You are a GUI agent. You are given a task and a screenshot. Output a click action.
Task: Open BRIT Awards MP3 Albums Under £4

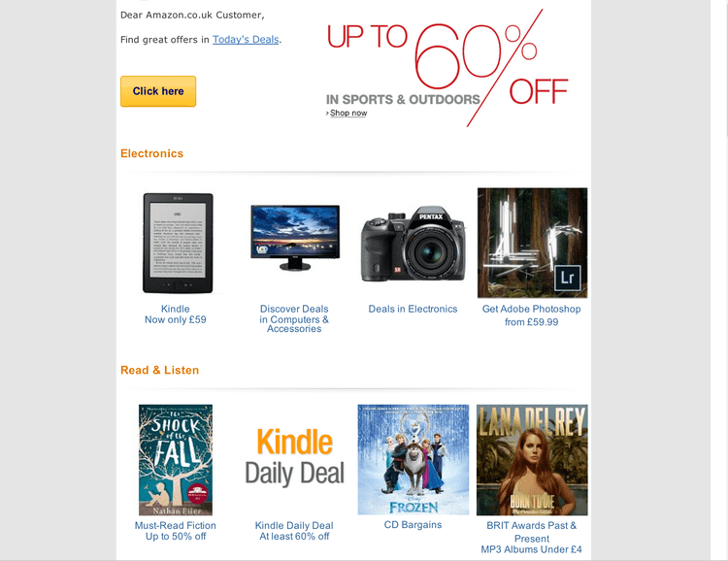[x=532, y=538]
